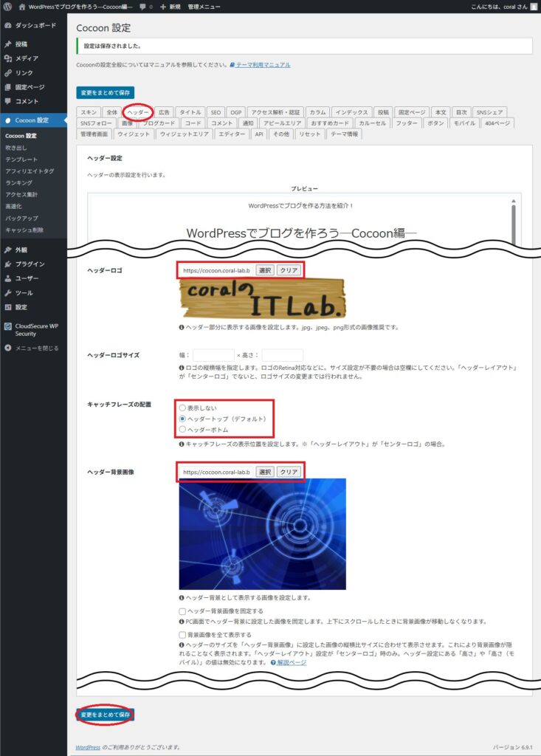The image size is (541, 756).
Task: Switch to the OGP tab
Action: click(235, 112)
